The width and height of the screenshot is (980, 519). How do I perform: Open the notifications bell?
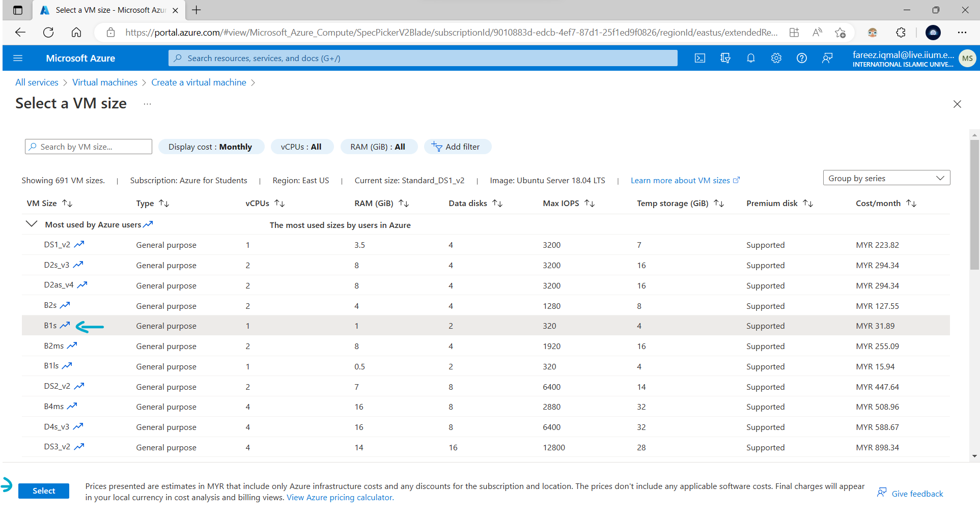(751, 58)
